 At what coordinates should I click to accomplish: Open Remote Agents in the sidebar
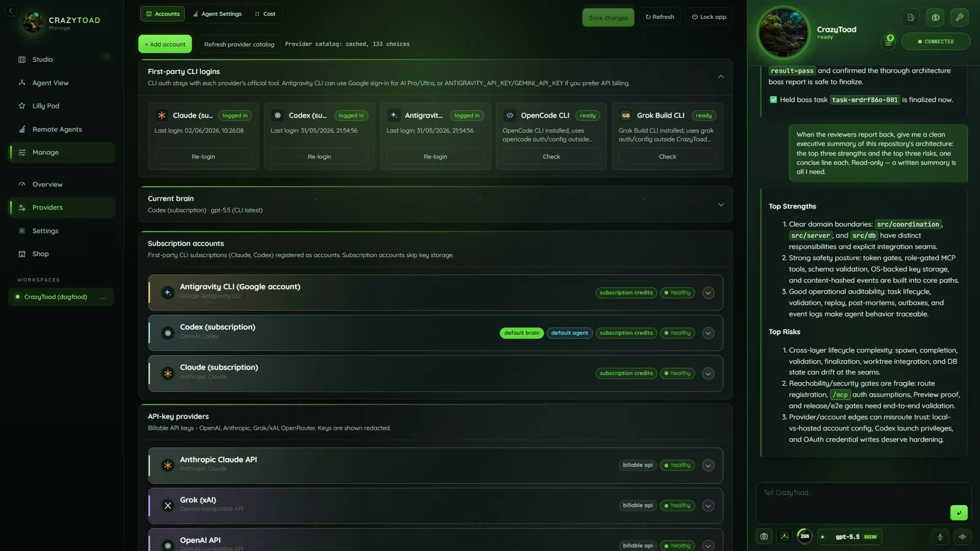click(x=61, y=129)
